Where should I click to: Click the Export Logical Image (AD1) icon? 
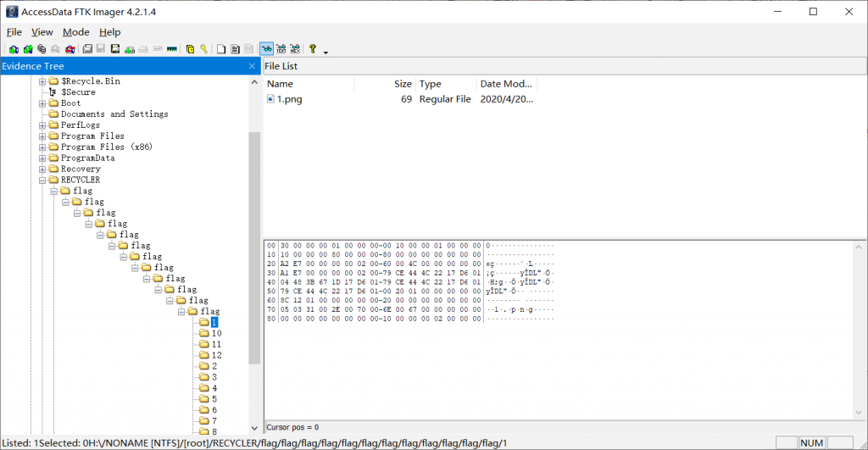coord(115,49)
